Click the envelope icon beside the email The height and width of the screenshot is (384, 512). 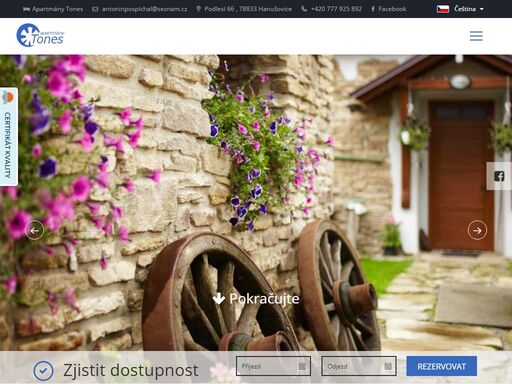pos(95,9)
